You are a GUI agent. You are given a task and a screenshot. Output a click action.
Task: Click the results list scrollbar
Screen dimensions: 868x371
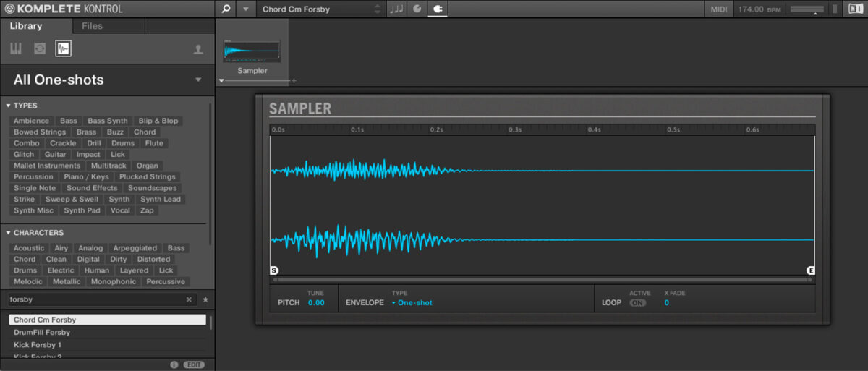211,323
